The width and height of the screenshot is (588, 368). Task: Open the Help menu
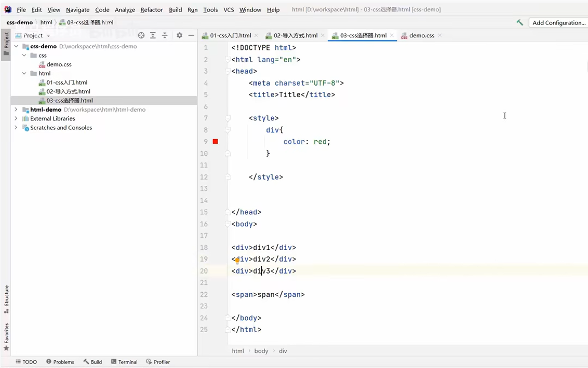click(273, 10)
